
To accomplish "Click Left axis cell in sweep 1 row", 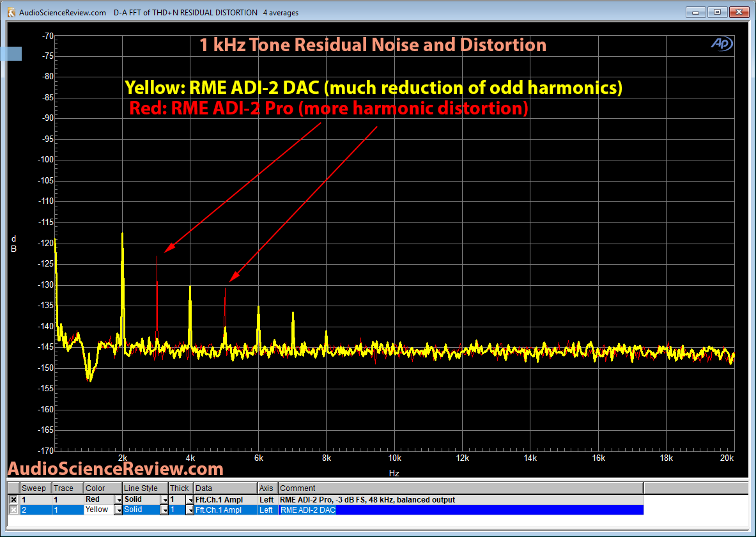I will pos(268,500).
